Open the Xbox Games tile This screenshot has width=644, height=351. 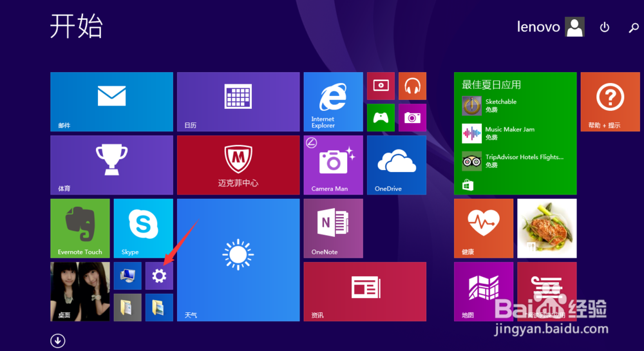(381, 117)
